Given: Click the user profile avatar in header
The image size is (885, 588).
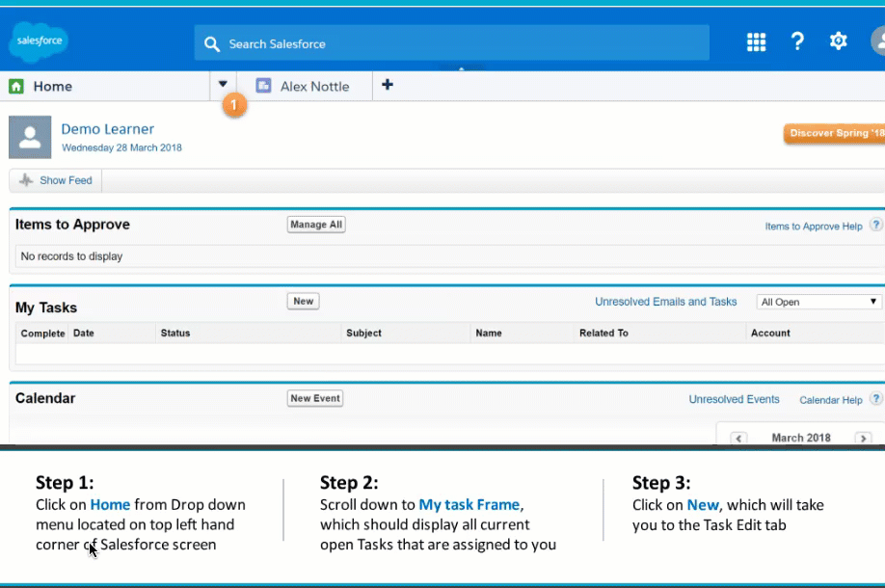Looking at the screenshot, I should 878,41.
